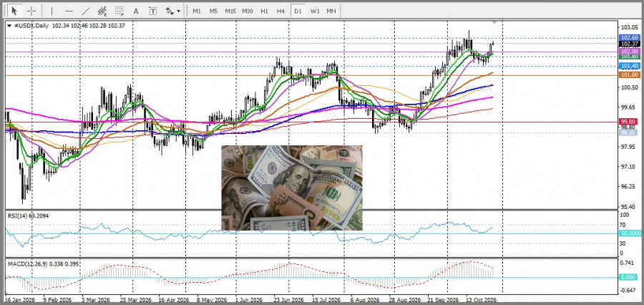Screen dimensions: 644x305
Task: Select the Fibonacci retracement tool
Action: coord(119,11)
